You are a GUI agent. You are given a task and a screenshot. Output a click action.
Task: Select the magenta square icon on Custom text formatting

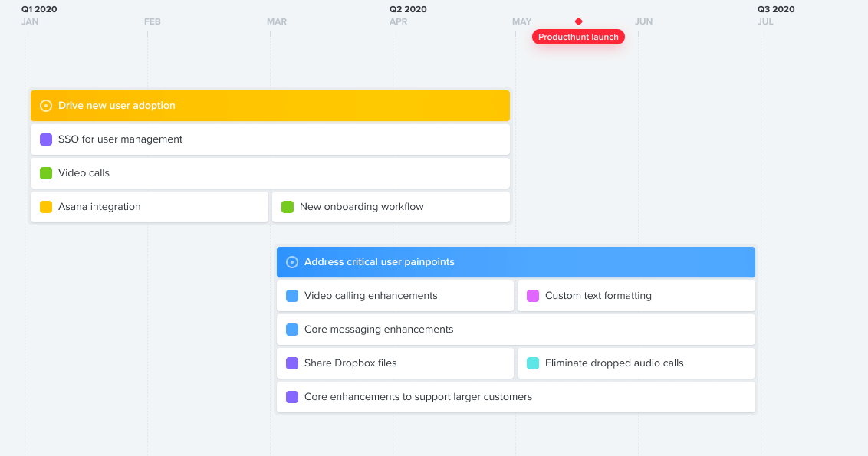(x=533, y=295)
